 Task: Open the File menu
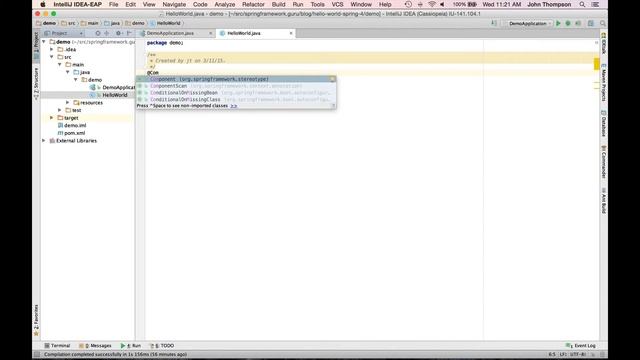tap(113, 4)
